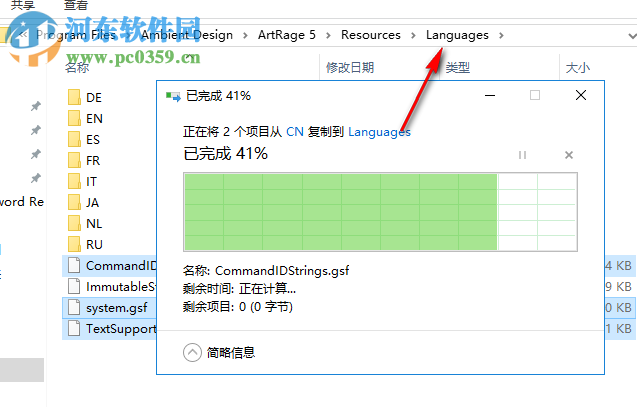637x407 pixels.
Task: Open the Languages destination link
Action: tap(379, 132)
